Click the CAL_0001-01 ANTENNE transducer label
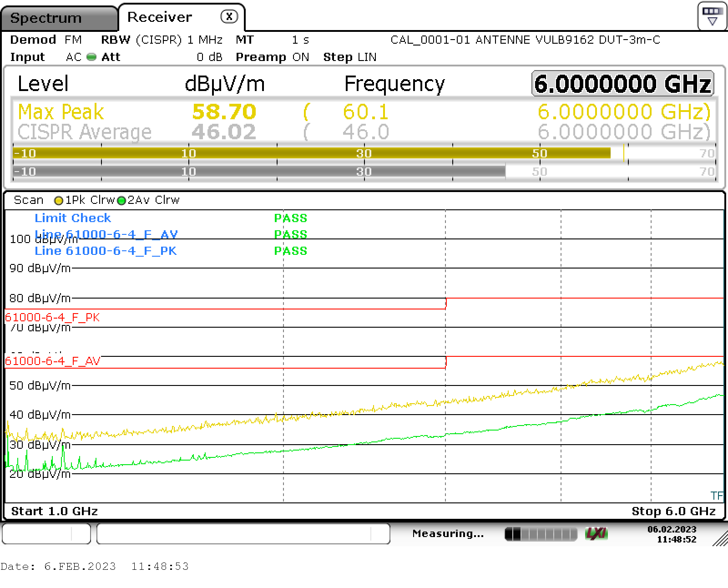The height and width of the screenshot is (588, 728). click(x=525, y=40)
